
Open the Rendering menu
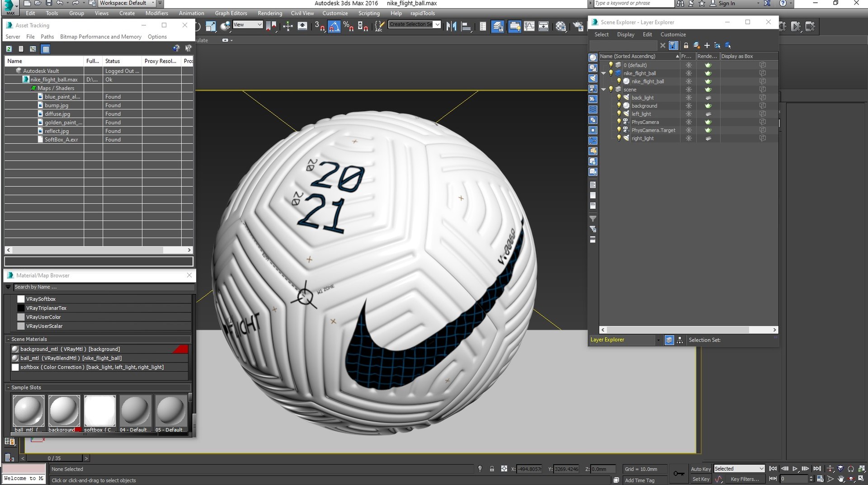tap(270, 13)
